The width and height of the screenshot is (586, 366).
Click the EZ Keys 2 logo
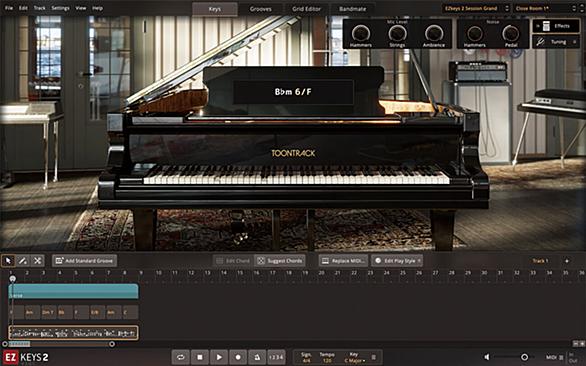(x=25, y=357)
